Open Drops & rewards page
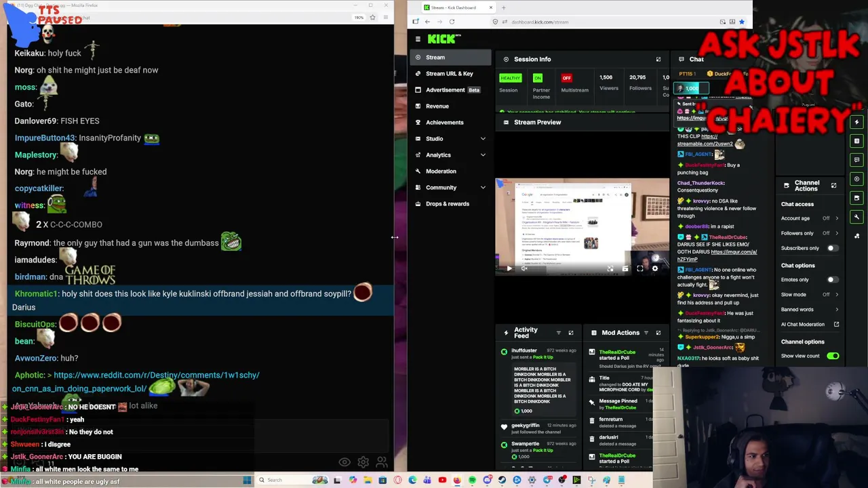 click(451, 204)
